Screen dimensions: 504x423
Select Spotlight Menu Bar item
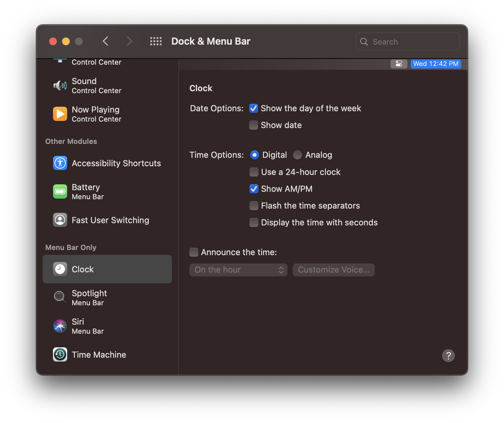(x=107, y=298)
